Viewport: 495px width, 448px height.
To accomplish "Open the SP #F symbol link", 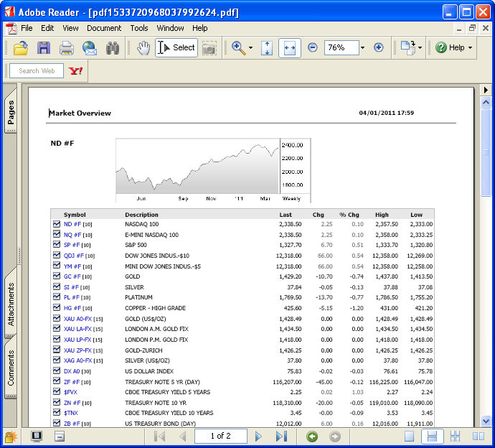I will 72,245.
